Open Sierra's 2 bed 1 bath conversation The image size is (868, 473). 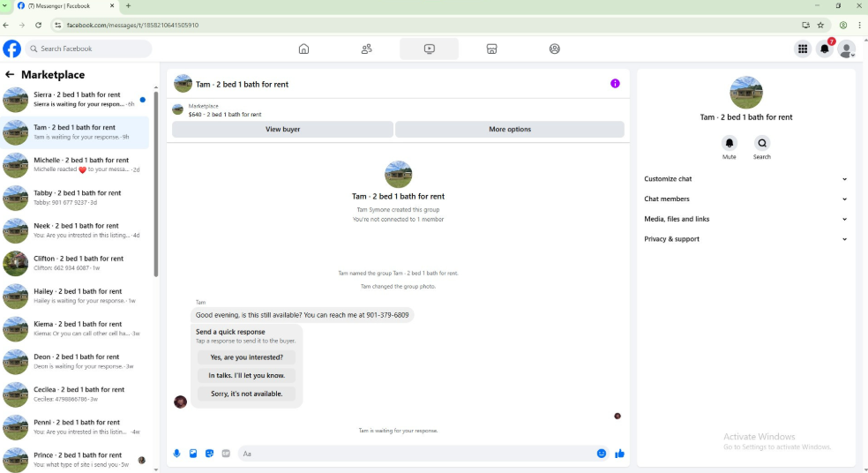click(x=75, y=100)
